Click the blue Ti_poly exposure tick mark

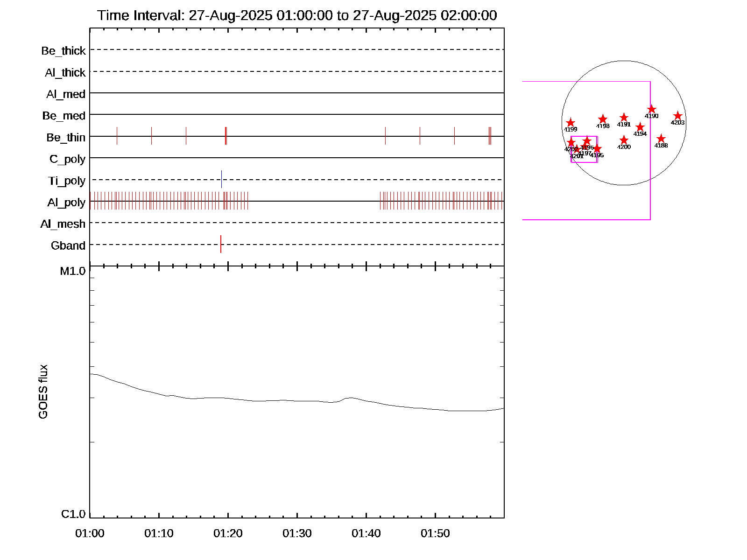pos(221,180)
